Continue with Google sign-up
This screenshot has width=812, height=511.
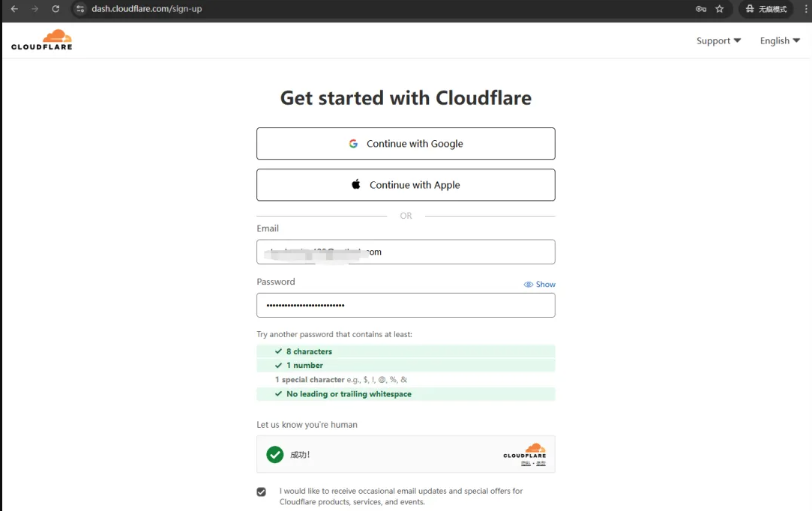(406, 143)
